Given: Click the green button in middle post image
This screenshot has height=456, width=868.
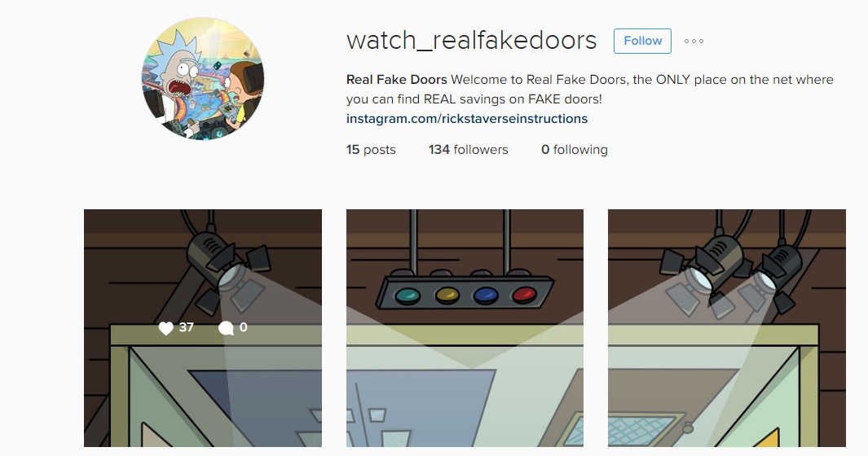Looking at the screenshot, I should (x=408, y=296).
